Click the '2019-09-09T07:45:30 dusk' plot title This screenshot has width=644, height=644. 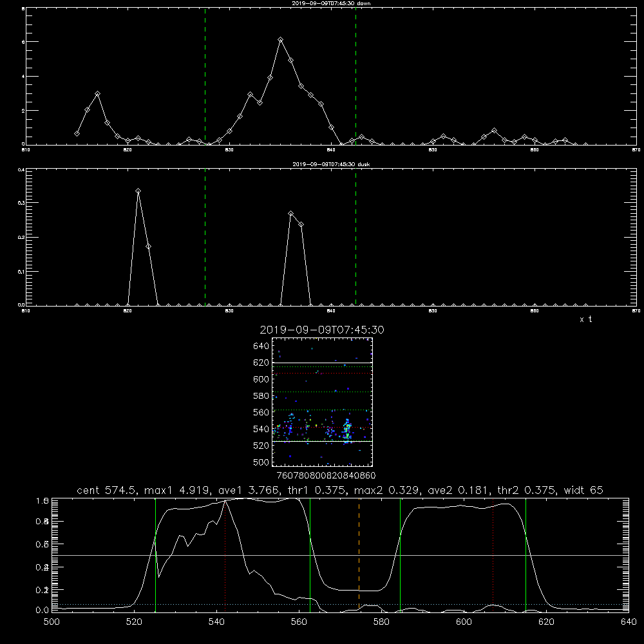331,164
